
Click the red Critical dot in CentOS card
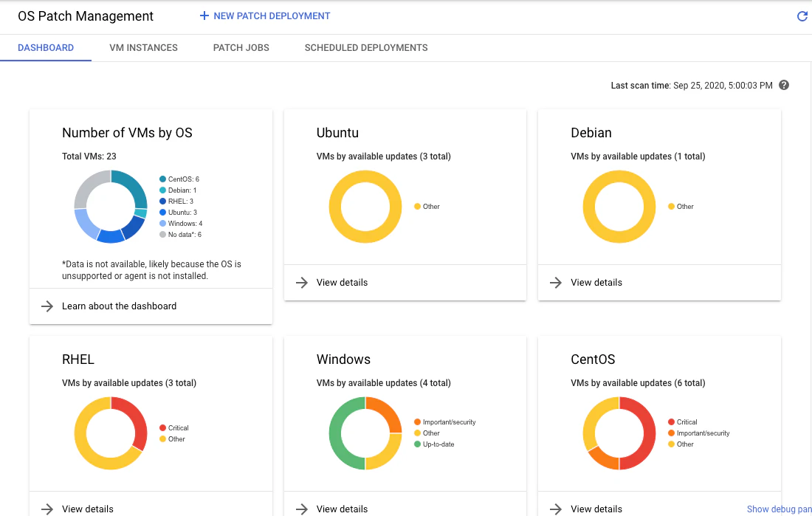tap(671, 422)
